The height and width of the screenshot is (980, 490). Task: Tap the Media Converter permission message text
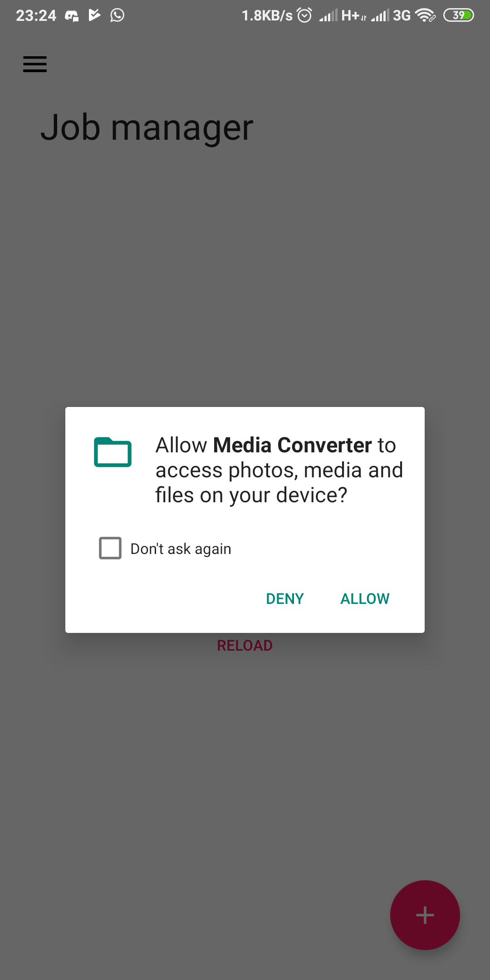tap(279, 470)
